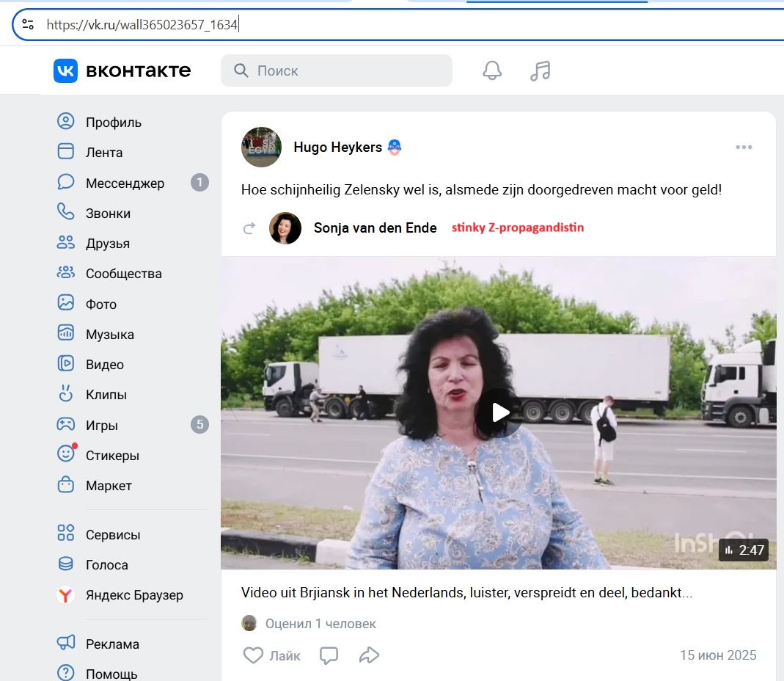
Task: Open Яндекс Браузер sidebar item
Action: [133, 595]
